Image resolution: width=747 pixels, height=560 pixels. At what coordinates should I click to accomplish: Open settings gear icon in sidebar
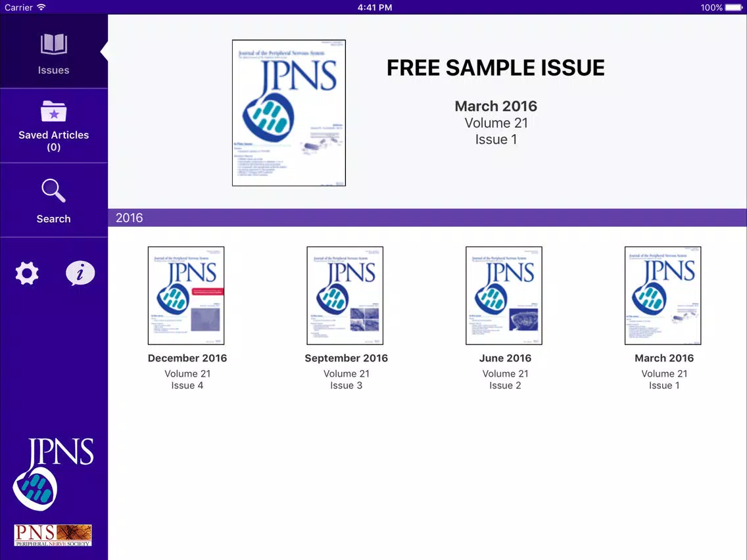[x=27, y=273]
